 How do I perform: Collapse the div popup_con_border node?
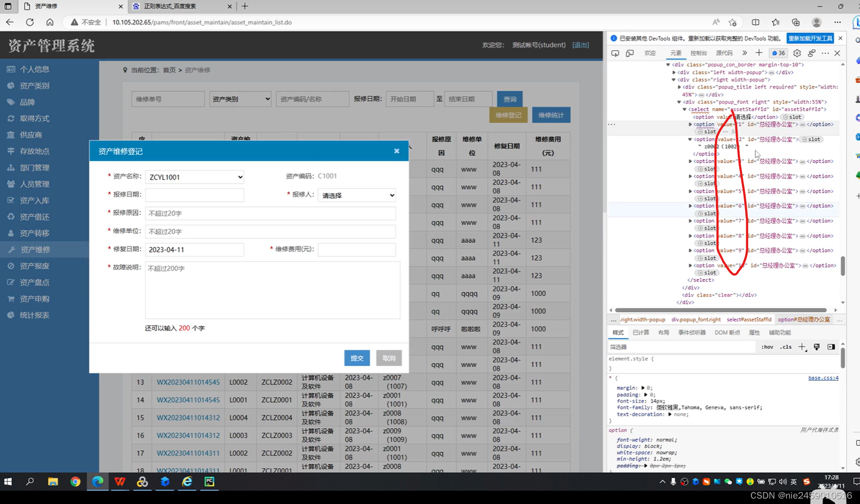[x=668, y=65]
